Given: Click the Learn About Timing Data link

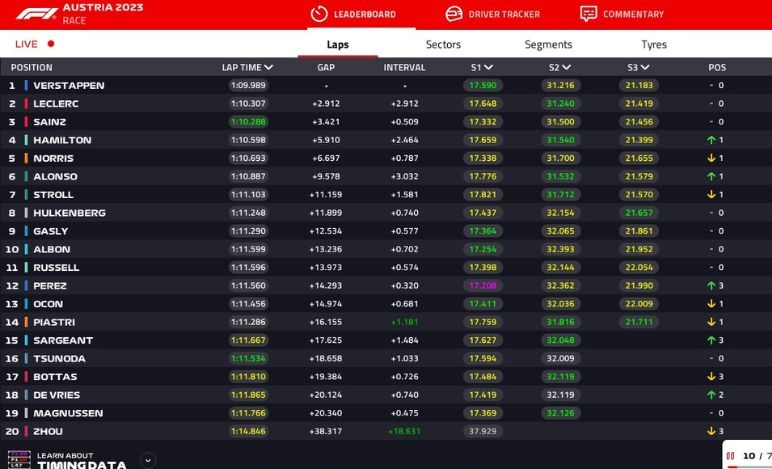Looking at the screenshot, I should (82, 461).
